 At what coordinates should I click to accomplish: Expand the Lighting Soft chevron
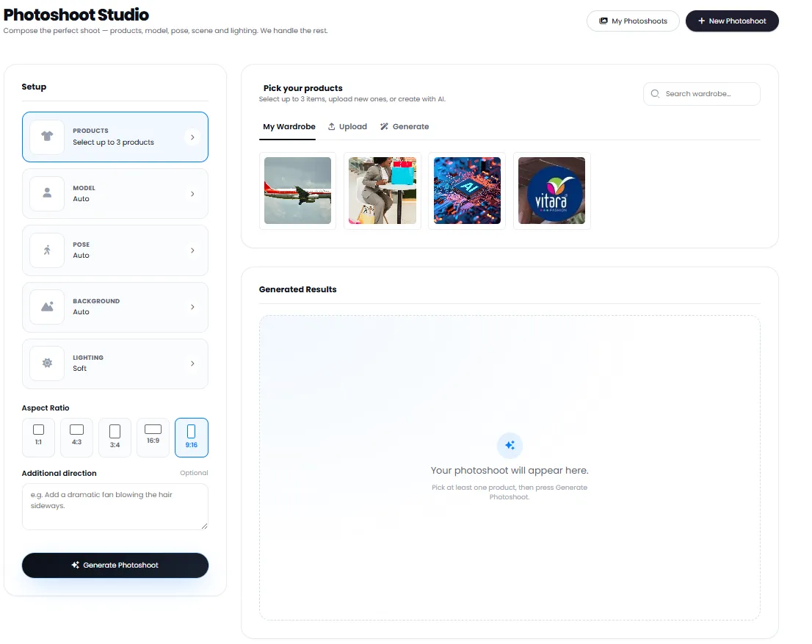coord(192,363)
